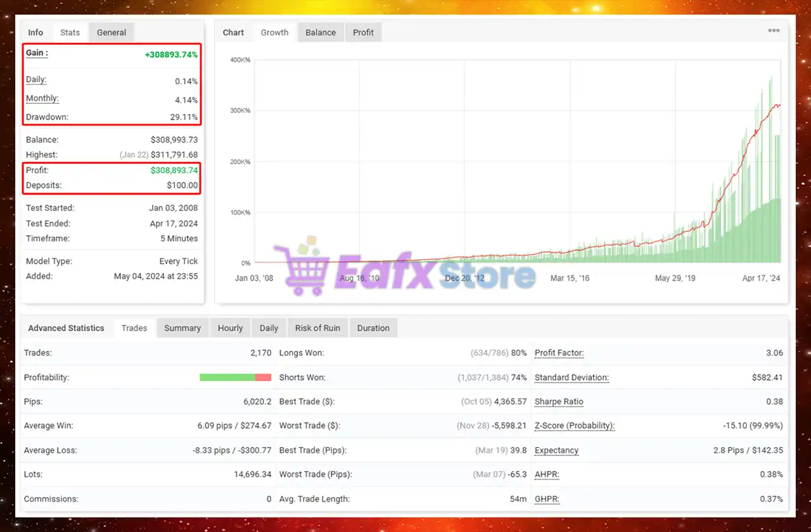811x532 pixels.
Task: Select the Balance chart tab
Action: (x=321, y=32)
